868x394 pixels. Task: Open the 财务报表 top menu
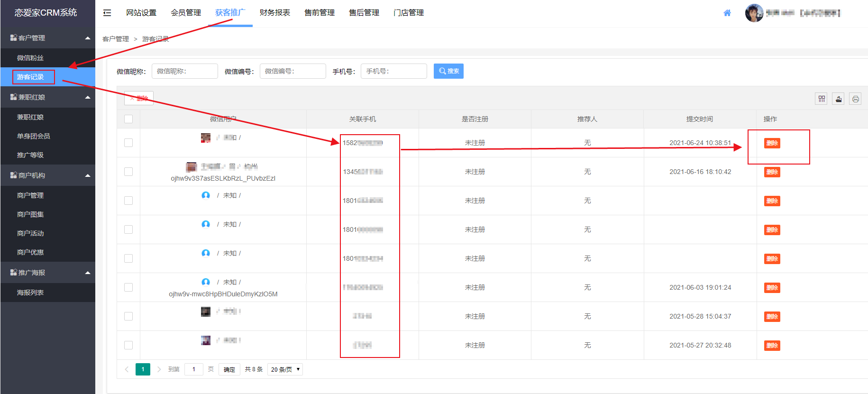click(x=275, y=13)
